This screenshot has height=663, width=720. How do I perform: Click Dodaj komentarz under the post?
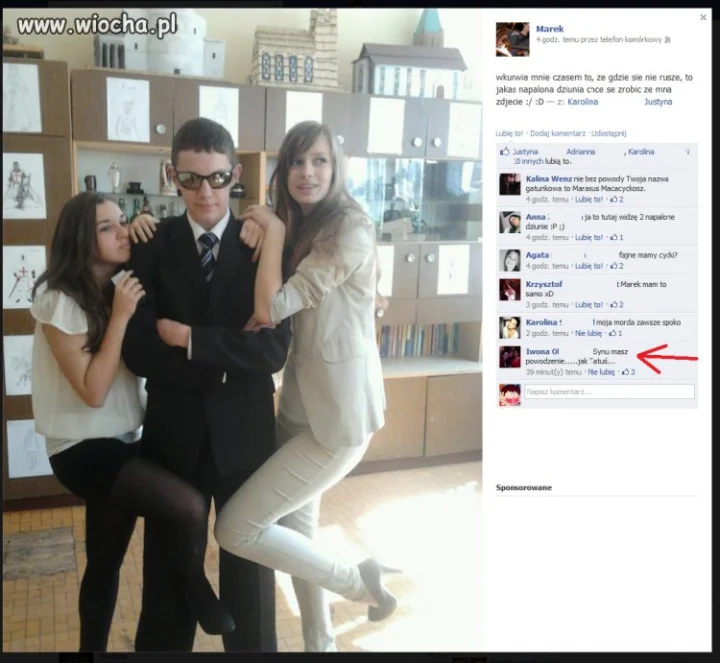tap(558, 134)
